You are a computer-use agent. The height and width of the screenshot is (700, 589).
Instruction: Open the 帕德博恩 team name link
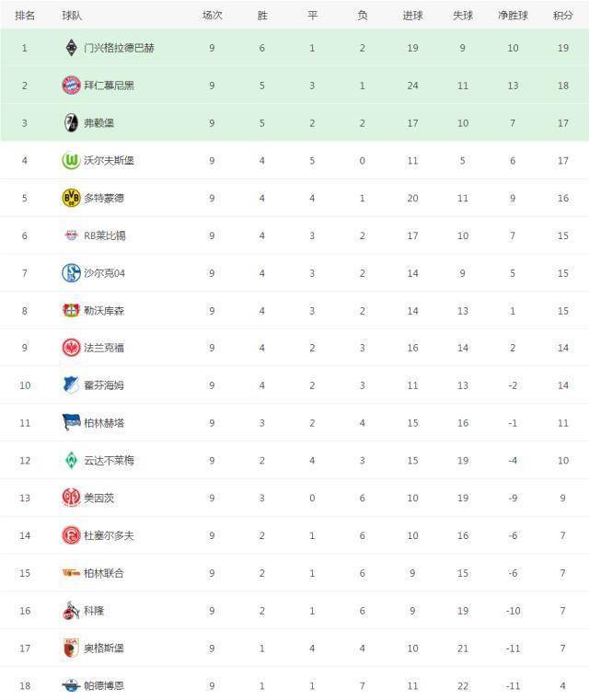pyautogui.click(x=103, y=685)
